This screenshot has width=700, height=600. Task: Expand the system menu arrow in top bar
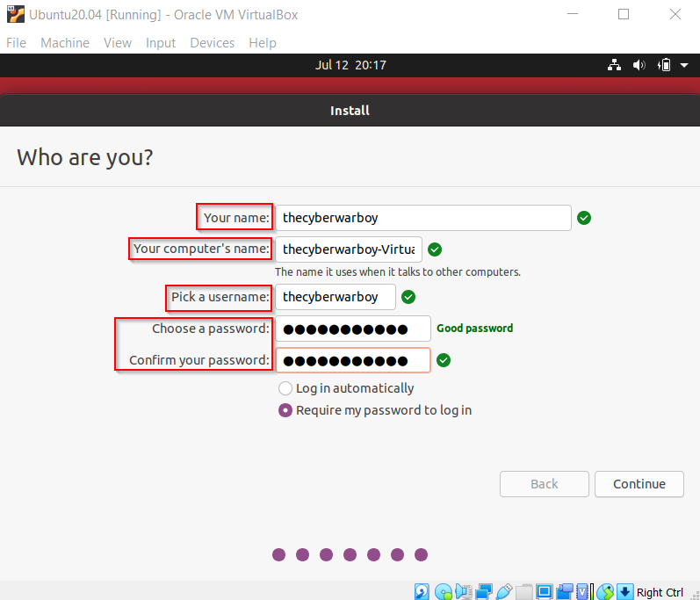(684, 65)
